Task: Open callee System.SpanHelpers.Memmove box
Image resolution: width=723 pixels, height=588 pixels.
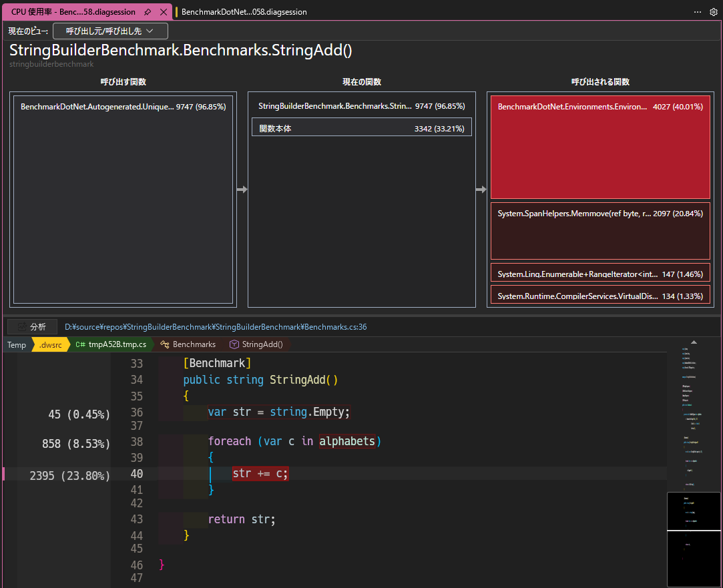Action: [600, 231]
